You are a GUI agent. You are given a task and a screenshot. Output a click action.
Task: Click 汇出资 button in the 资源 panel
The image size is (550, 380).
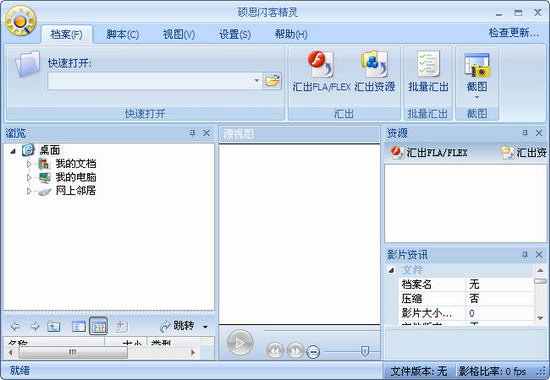tap(524, 153)
